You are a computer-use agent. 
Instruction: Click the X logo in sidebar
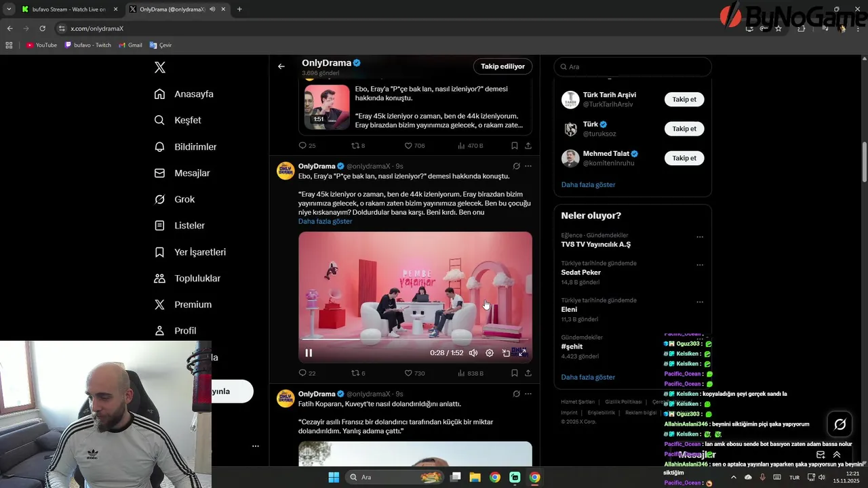(x=160, y=67)
